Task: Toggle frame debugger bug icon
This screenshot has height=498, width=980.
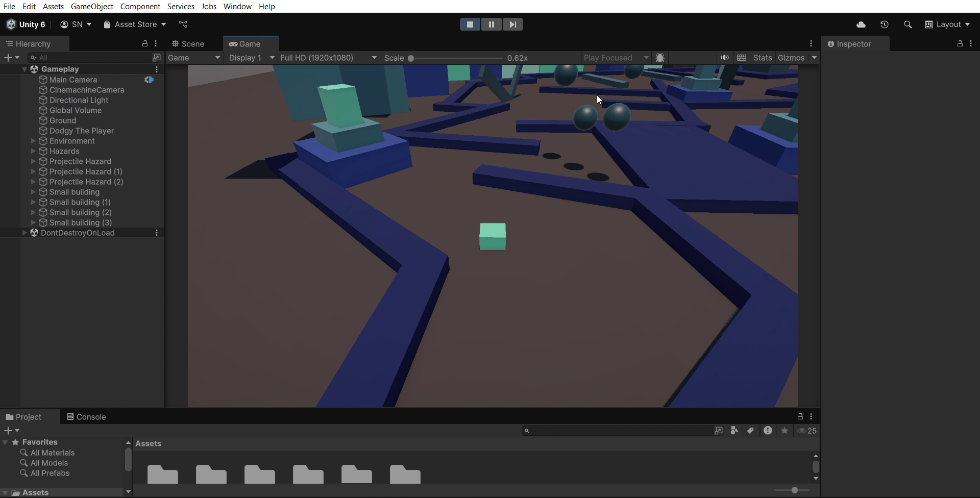Action: (660, 58)
